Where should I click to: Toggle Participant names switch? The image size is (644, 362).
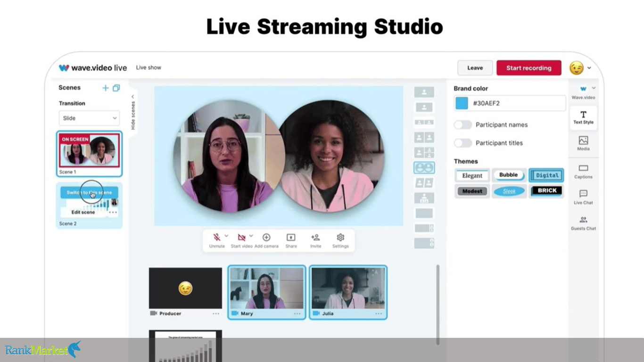(463, 125)
